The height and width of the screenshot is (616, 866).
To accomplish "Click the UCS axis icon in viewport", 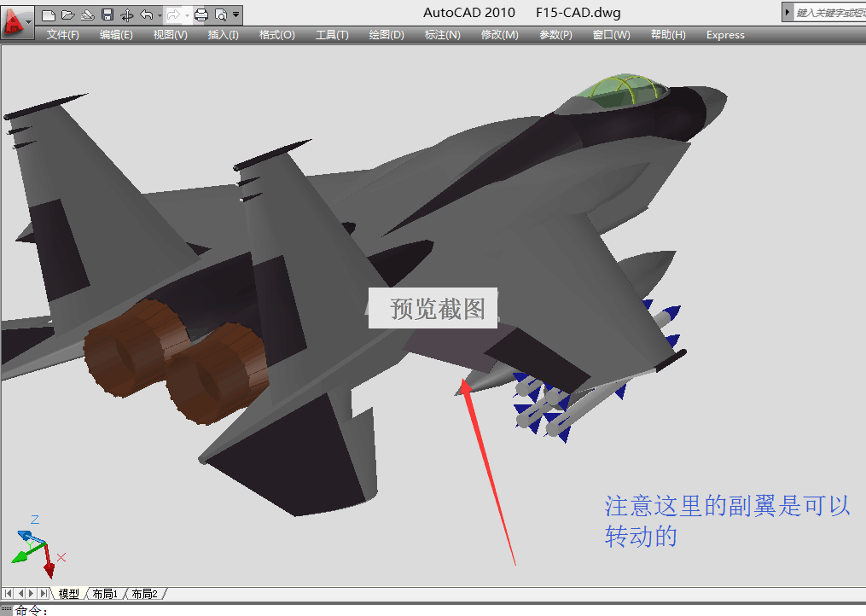I will 38,546.
